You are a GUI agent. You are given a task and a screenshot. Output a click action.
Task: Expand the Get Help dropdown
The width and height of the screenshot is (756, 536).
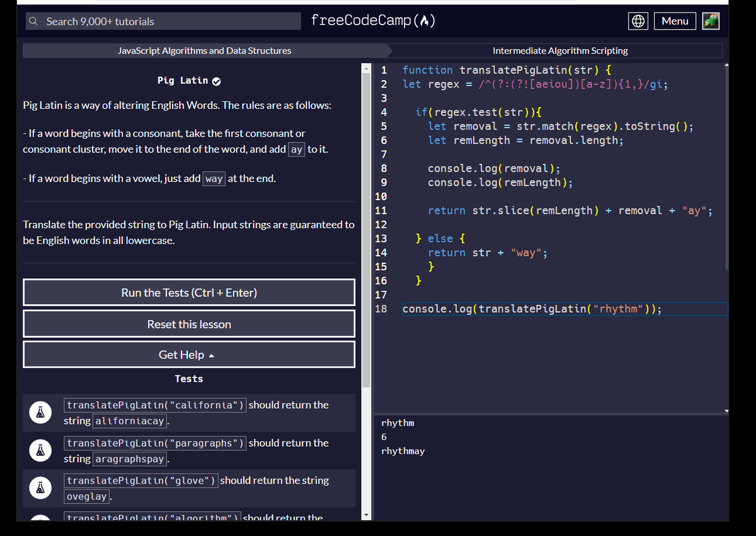click(x=189, y=355)
